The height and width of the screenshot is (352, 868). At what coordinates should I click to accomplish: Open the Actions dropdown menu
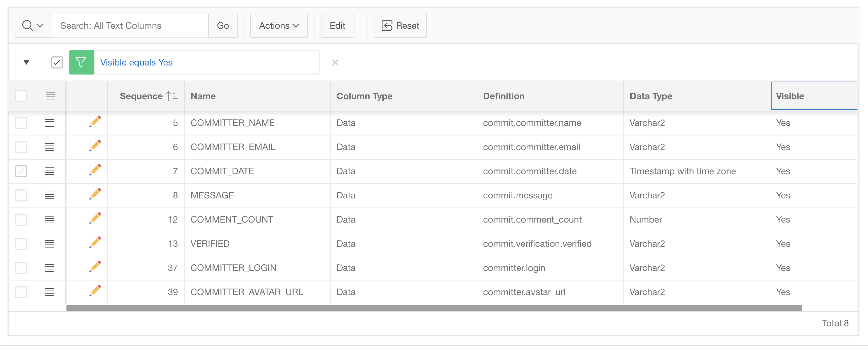(x=279, y=26)
